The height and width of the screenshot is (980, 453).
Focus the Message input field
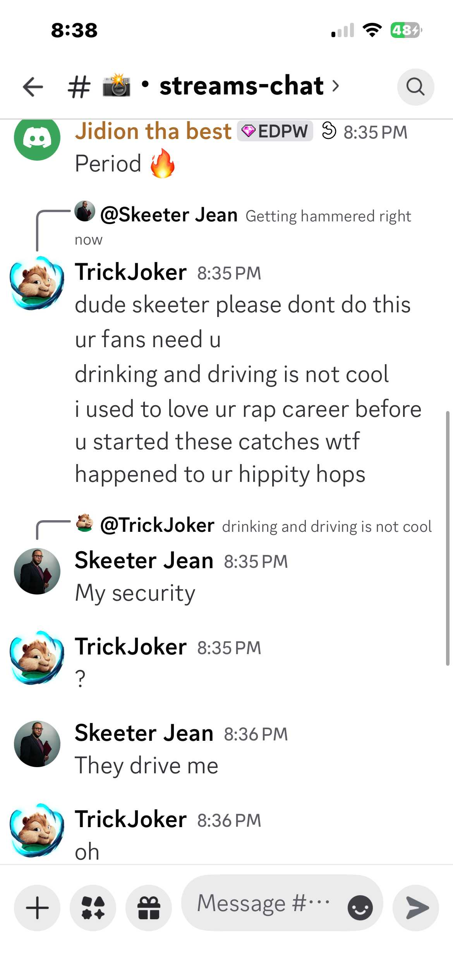pyautogui.click(x=263, y=903)
